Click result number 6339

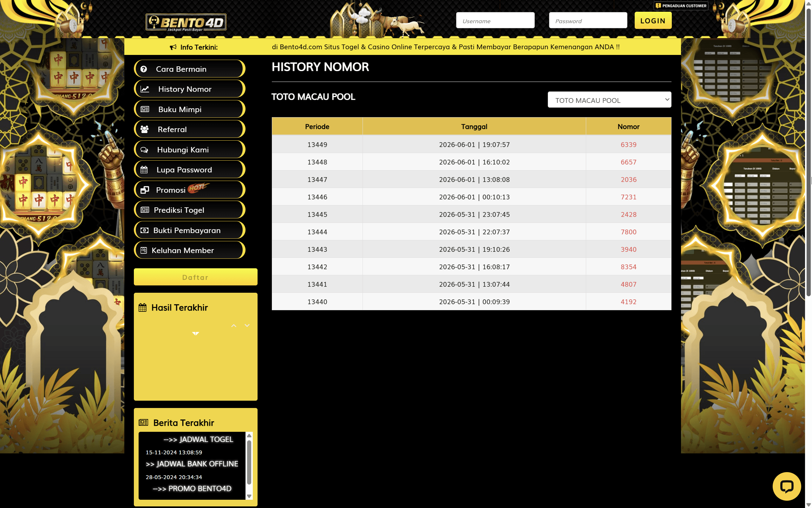[628, 144]
